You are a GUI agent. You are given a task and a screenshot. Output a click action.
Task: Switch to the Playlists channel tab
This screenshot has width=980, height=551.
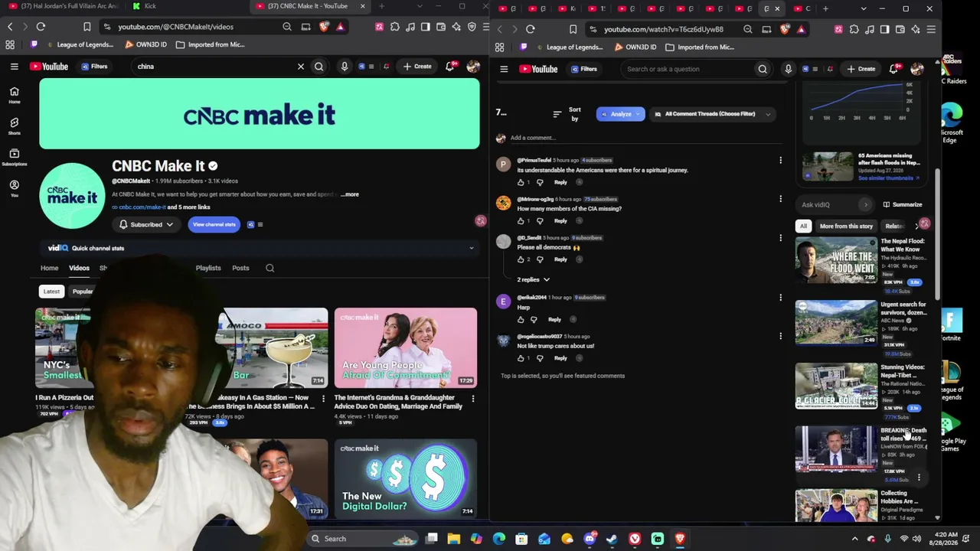coord(208,268)
